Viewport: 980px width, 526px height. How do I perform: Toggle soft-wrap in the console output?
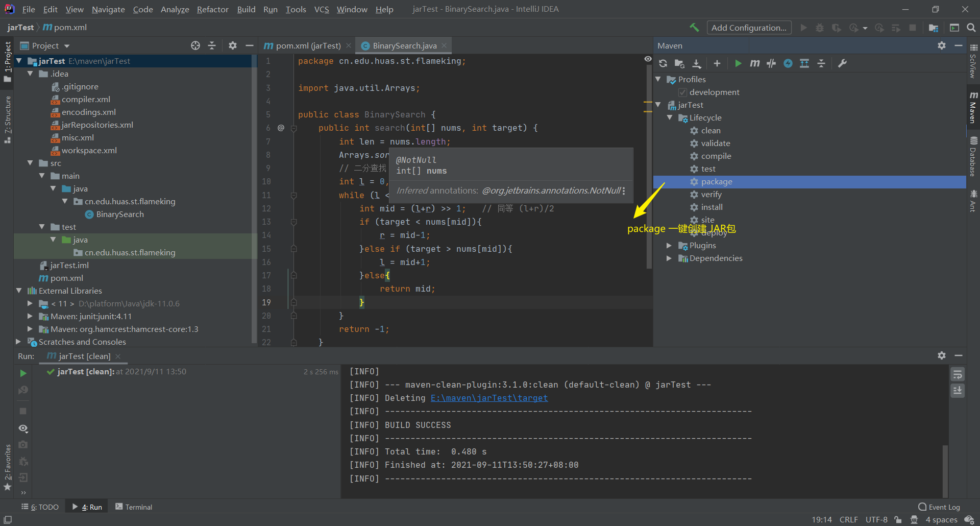coord(958,374)
